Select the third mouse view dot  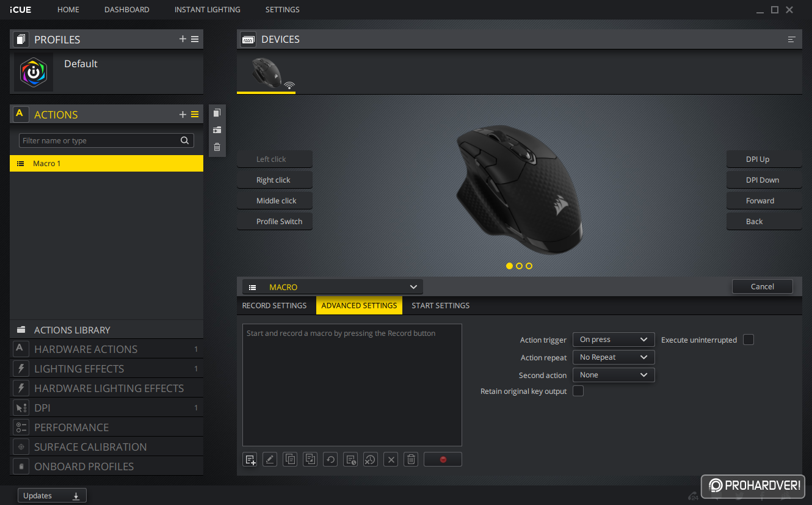tap(529, 266)
